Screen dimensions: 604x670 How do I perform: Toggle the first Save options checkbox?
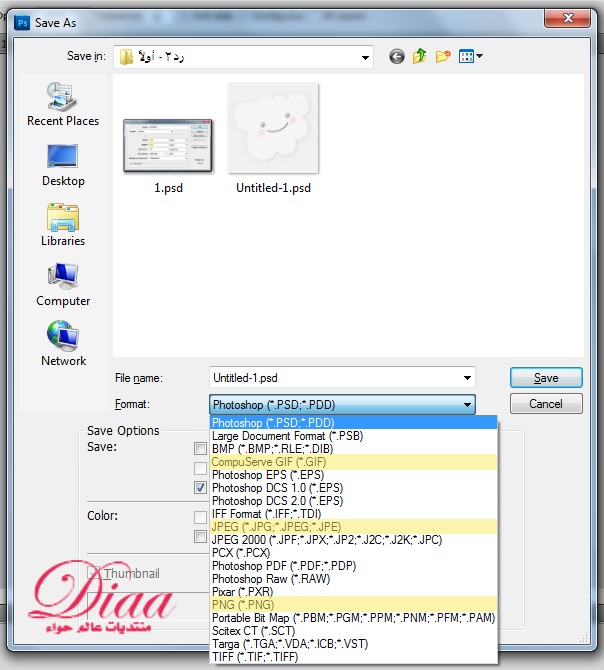coord(201,449)
